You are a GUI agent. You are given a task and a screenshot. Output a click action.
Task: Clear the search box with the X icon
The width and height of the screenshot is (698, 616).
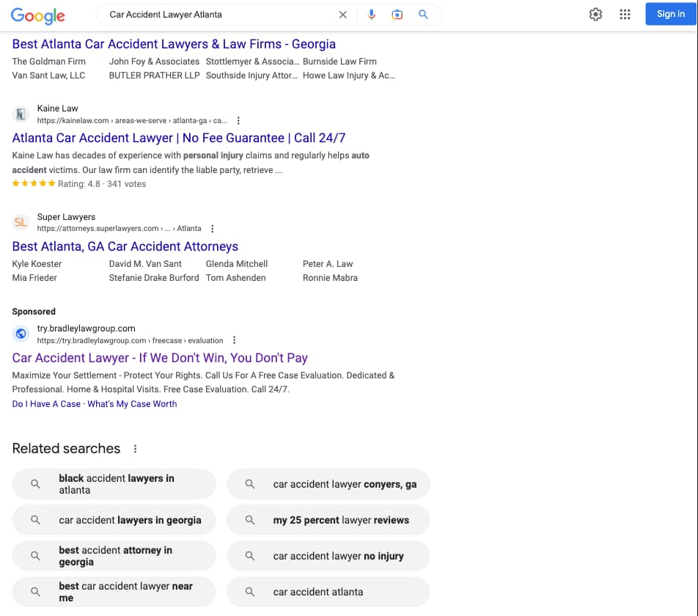[343, 15]
